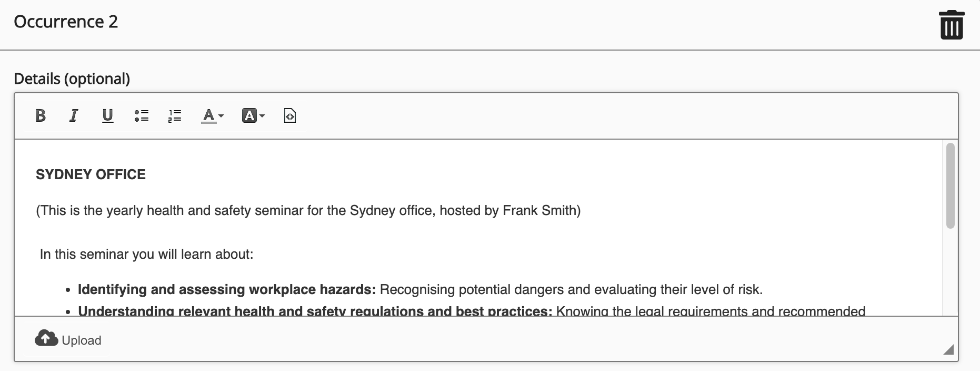Click the "Details (optional)" label
This screenshot has width=980, height=371.
pyautogui.click(x=72, y=79)
